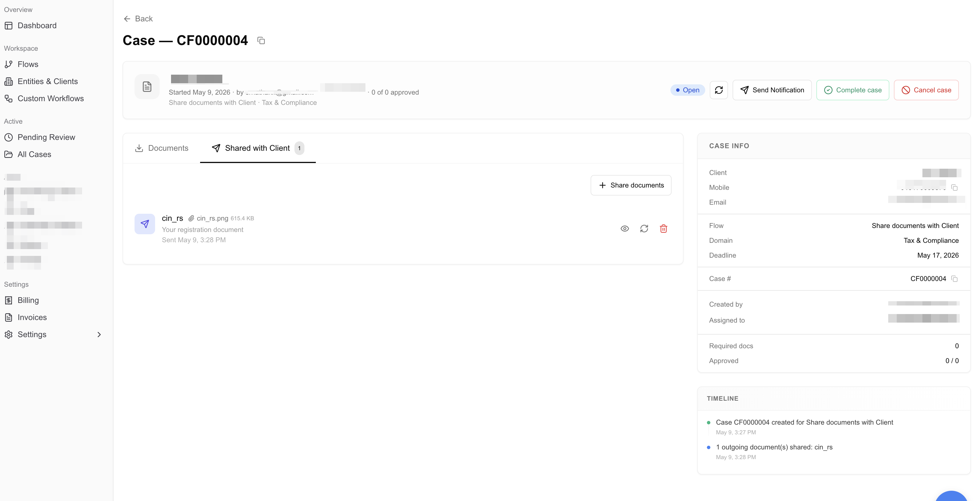This screenshot has height=501, width=980.
Task: View the cin_rs shared document with the eye icon
Action: [625, 229]
